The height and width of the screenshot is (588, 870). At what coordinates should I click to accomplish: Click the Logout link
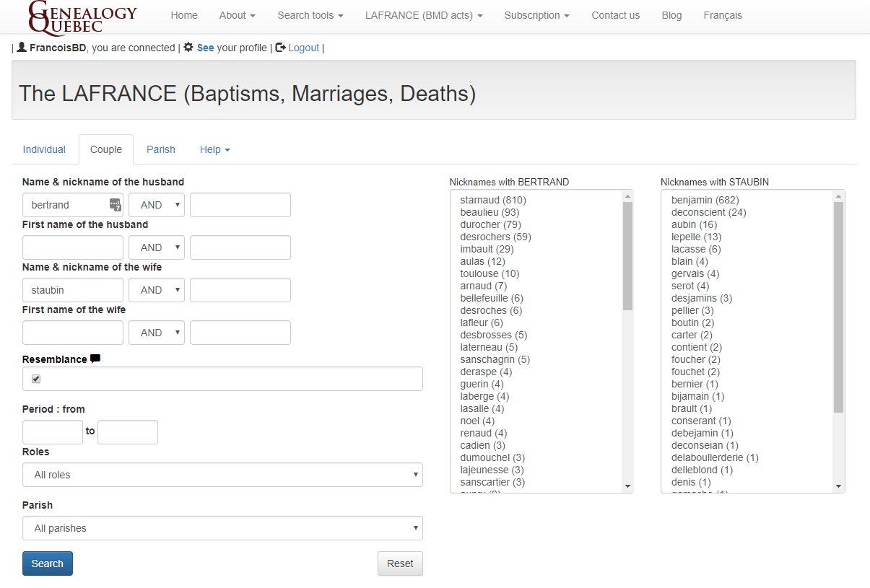[x=303, y=48]
